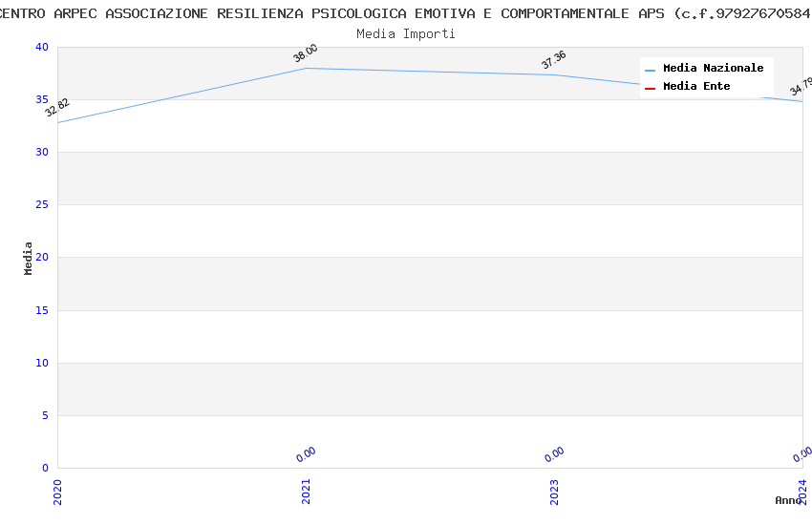Click the vertical Media y-axis title
Image resolution: width=812 pixels, height=525 pixels.
(29, 258)
